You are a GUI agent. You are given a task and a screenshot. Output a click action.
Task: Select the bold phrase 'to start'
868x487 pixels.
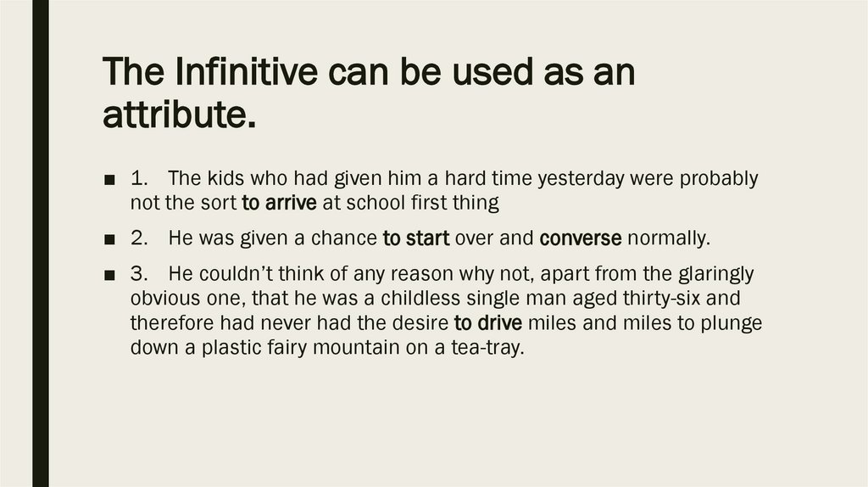point(417,239)
